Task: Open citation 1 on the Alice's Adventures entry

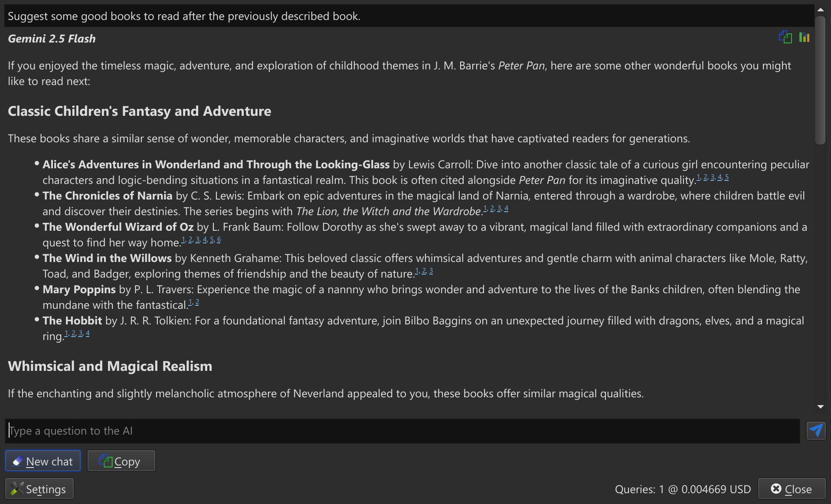Action: [x=699, y=177]
